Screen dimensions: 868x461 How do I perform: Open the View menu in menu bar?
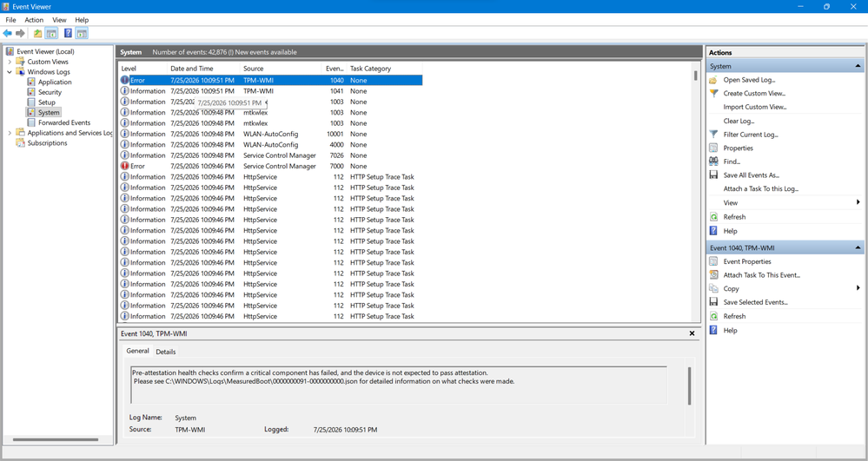[59, 20]
